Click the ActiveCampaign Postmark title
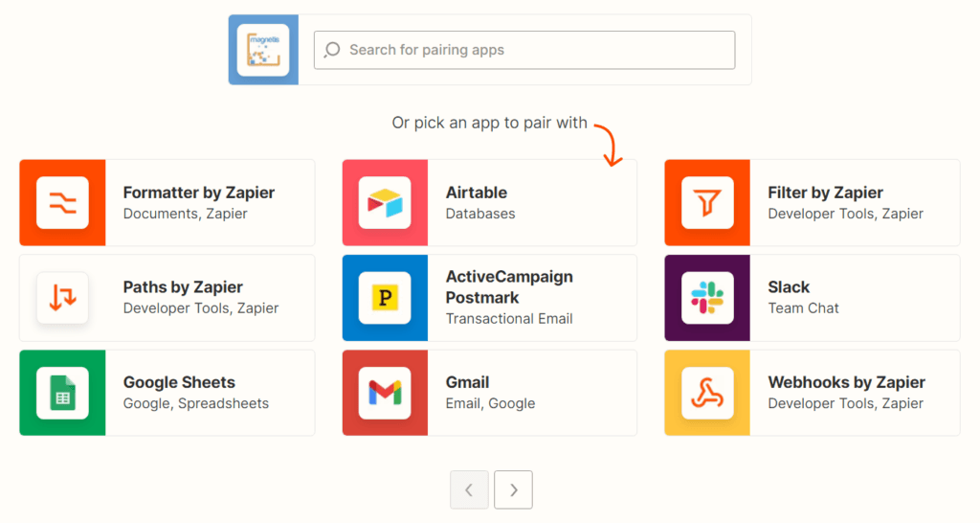 (x=509, y=287)
